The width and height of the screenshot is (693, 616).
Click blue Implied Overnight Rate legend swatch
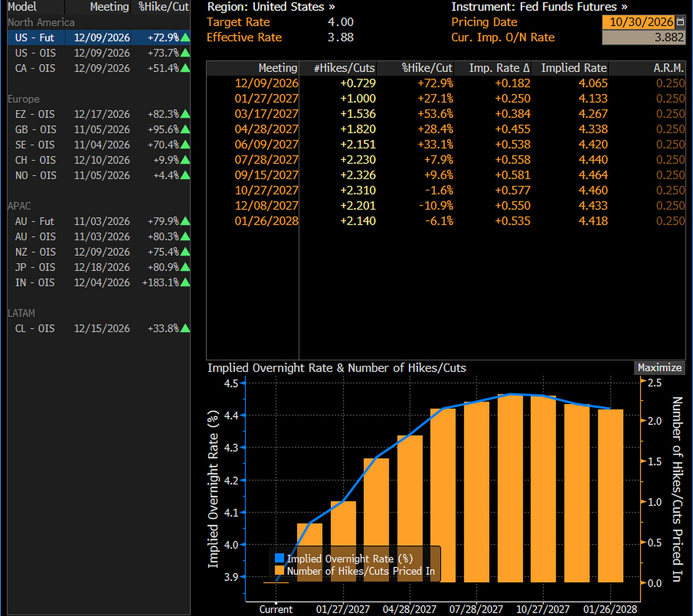click(x=279, y=558)
